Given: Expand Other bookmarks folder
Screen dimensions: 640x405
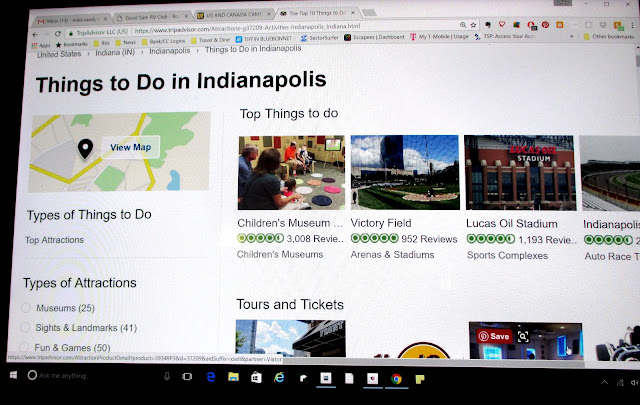Looking at the screenshot, I should pos(609,36).
